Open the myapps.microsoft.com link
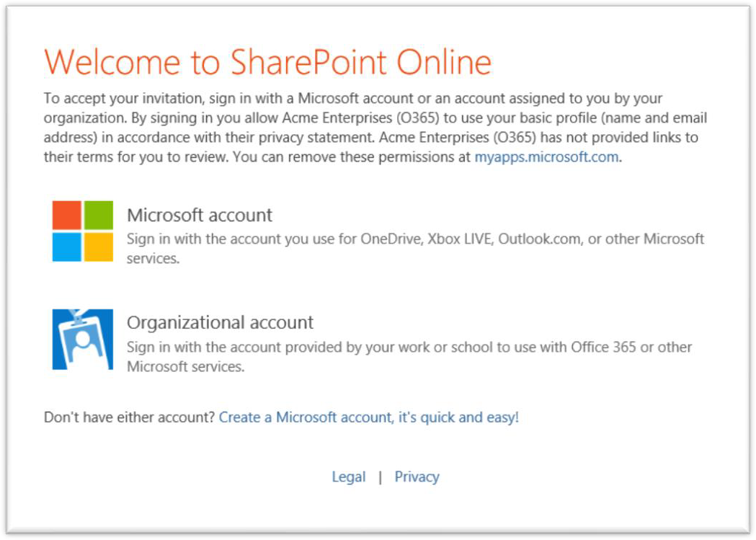756x540 pixels. pyautogui.click(x=546, y=157)
